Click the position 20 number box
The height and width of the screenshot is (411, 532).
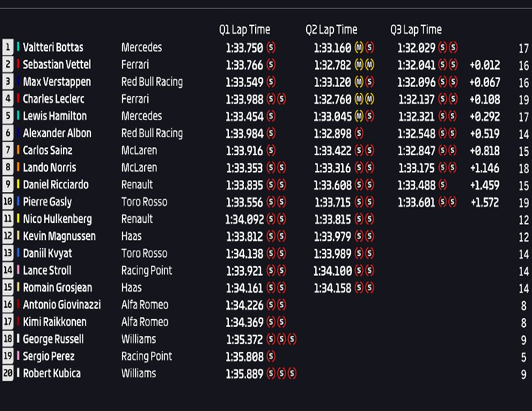click(x=8, y=373)
